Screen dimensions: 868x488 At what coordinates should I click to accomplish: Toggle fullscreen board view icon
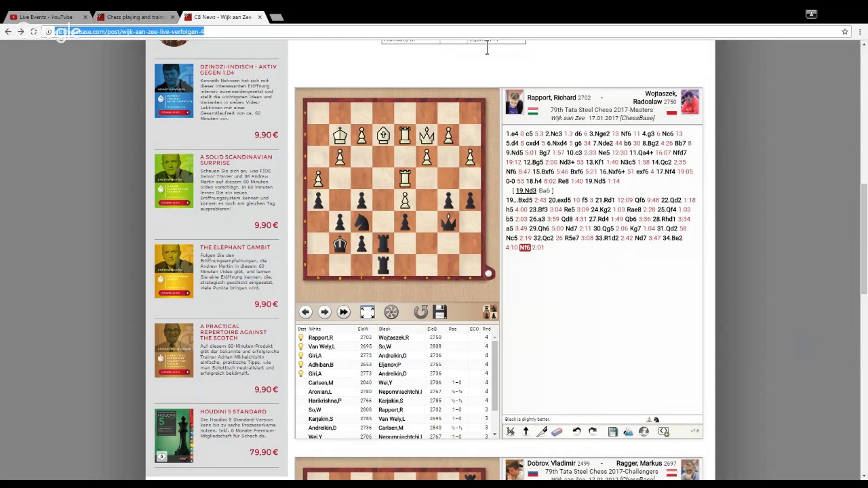click(367, 312)
